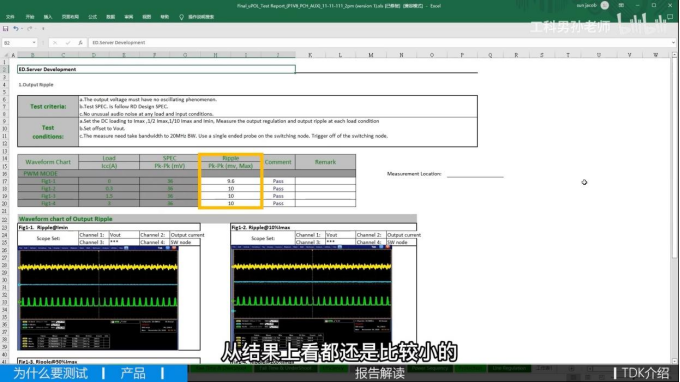The height and width of the screenshot is (382, 680).
Task: Click the Undo arrow icon
Action: 15,29
